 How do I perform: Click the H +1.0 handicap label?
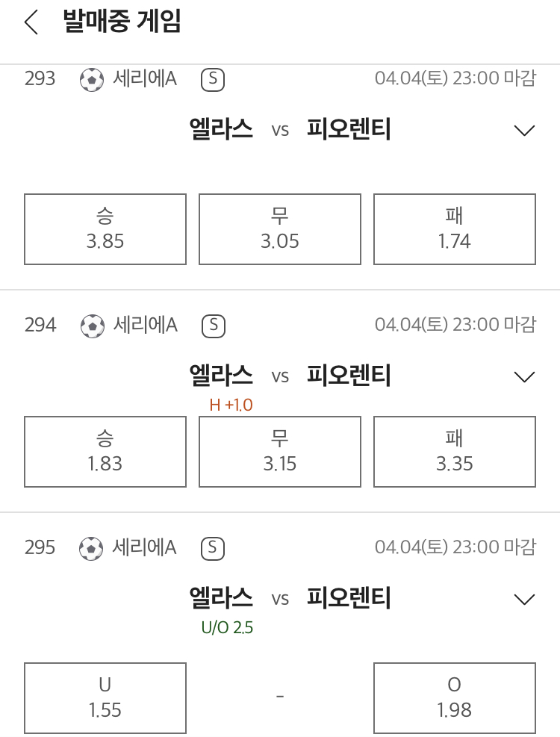tap(231, 405)
